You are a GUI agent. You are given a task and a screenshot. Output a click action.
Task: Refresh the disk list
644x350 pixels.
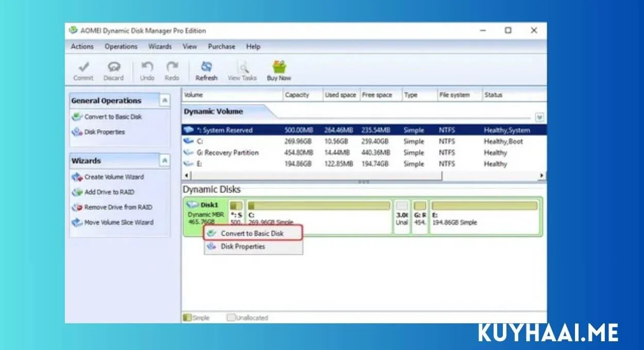point(207,71)
